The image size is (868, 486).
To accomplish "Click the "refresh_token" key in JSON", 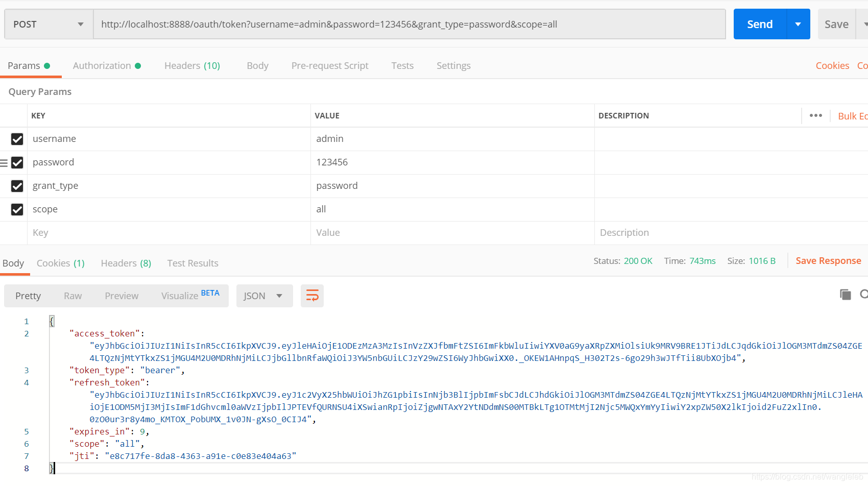I will point(107,382).
